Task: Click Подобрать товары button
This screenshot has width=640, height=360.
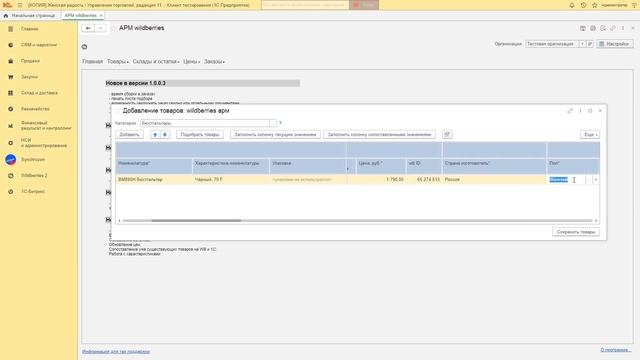Action: tap(200, 135)
